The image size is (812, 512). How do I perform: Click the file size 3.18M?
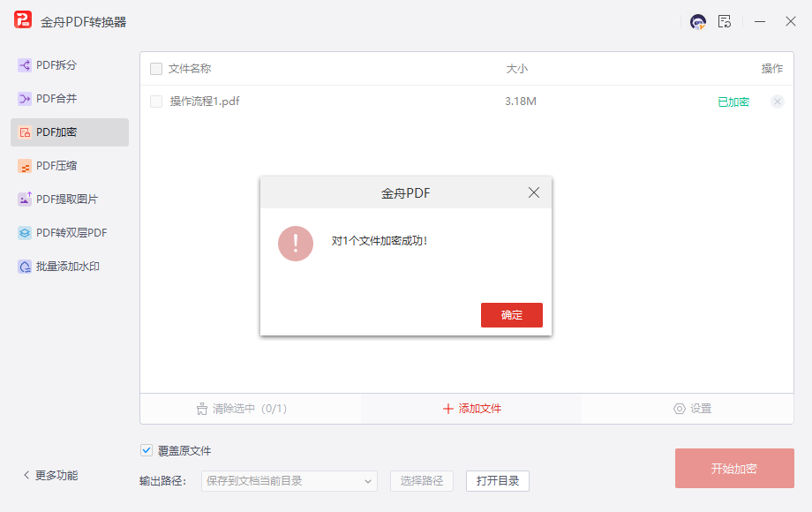pos(521,102)
